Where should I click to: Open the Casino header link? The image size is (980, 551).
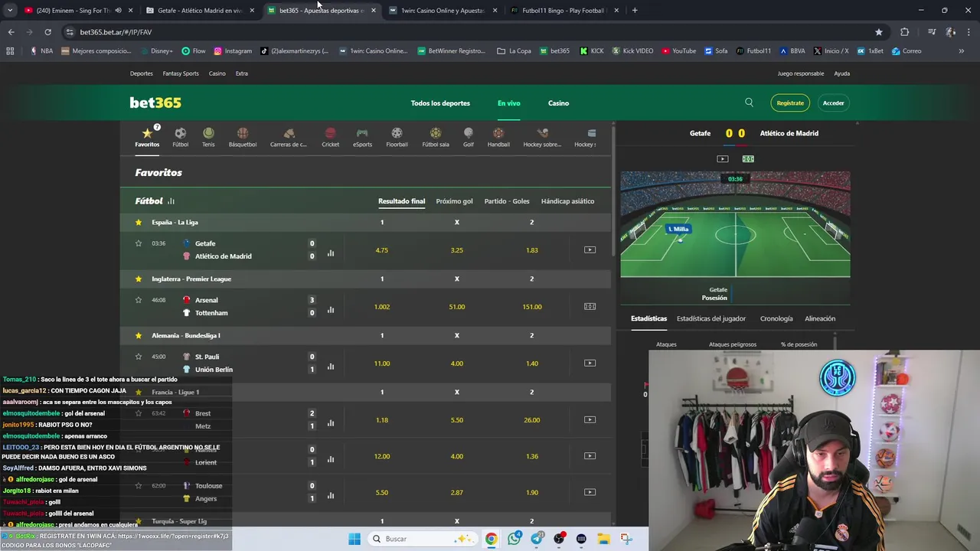coord(558,103)
